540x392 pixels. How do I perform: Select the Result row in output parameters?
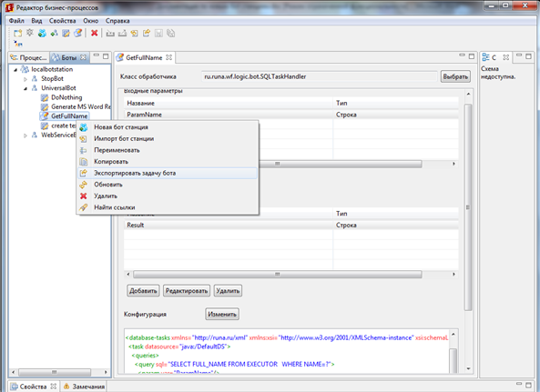[291, 226]
